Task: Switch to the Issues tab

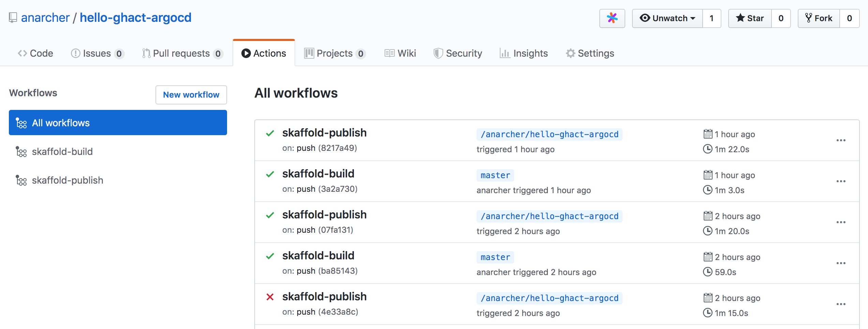Action: pos(97,53)
